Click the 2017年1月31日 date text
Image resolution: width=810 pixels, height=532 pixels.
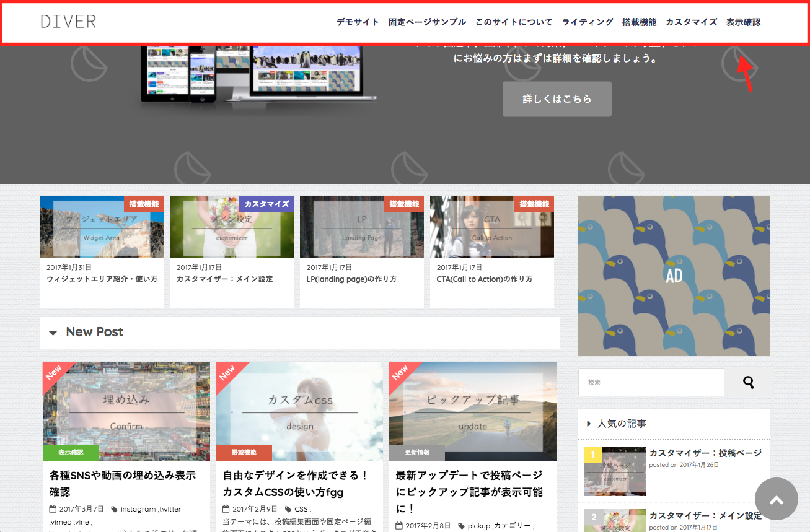69,268
